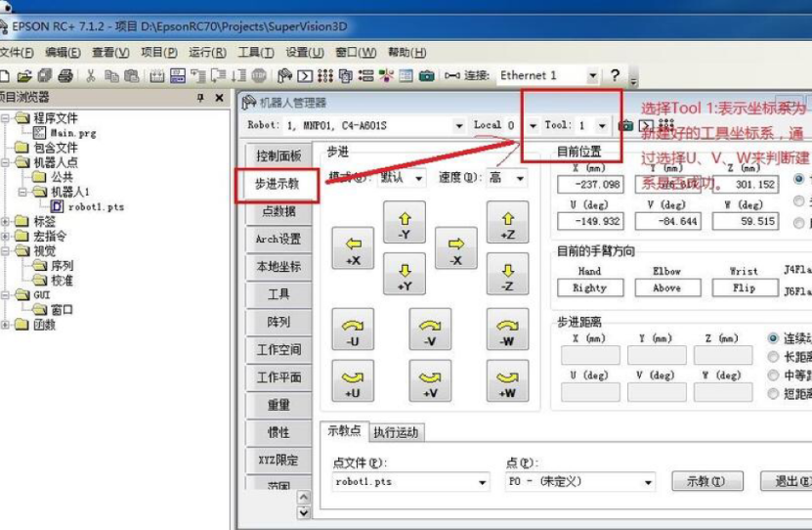Click the Copy toolbar icon
The width and height of the screenshot is (812, 530).
click(111, 76)
